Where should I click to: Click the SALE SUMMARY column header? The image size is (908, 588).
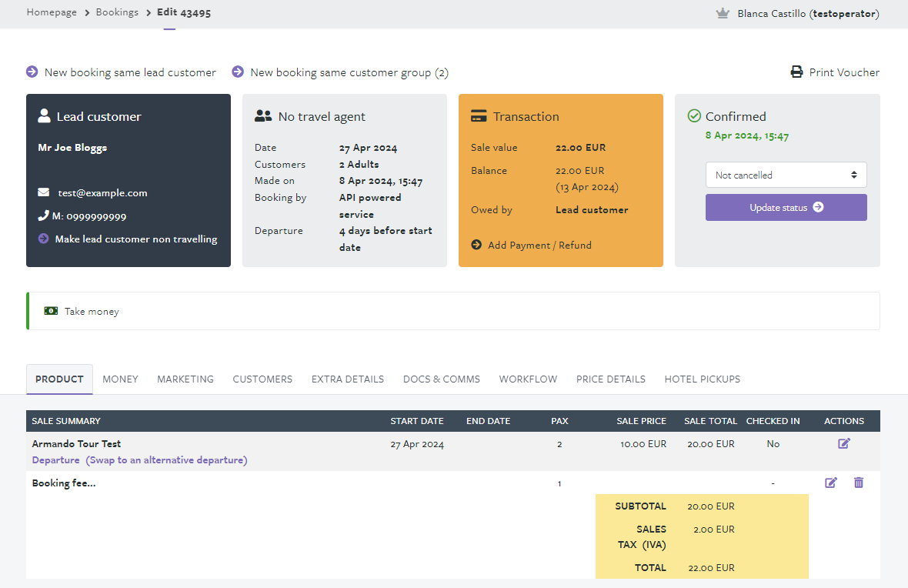click(x=66, y=421)
